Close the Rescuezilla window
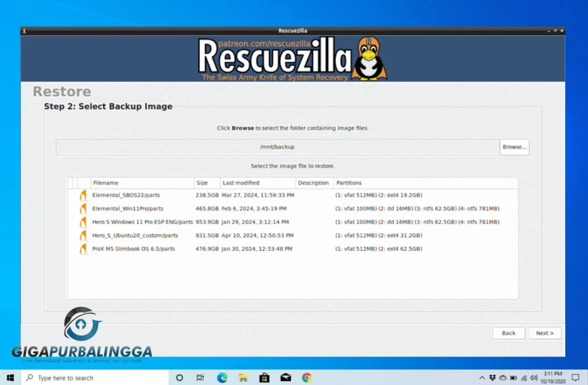The image size is (588, 385). click(x=562, y=31)
